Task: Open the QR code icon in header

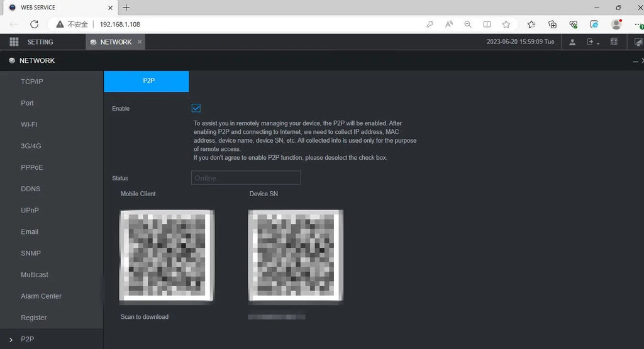Action: tap(614, 42)
